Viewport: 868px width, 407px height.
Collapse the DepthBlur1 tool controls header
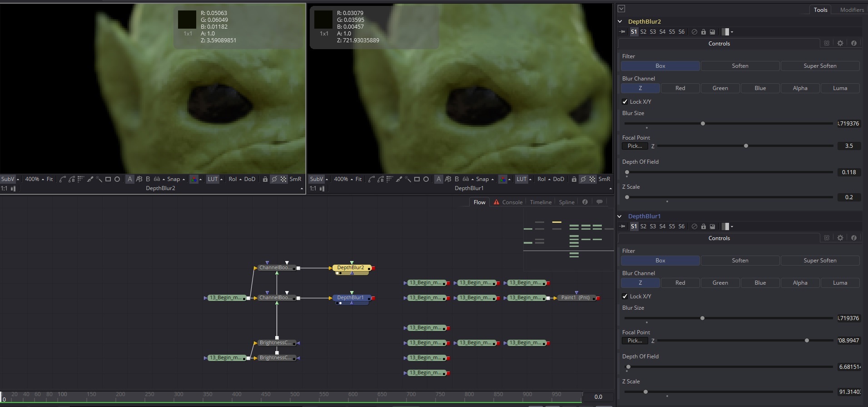[x=620, y=216]
